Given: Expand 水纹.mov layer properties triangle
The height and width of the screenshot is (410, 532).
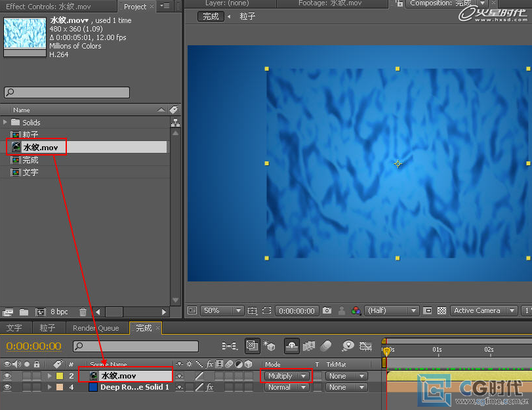Looking at the screenshot, I should (x=50, y=376).
